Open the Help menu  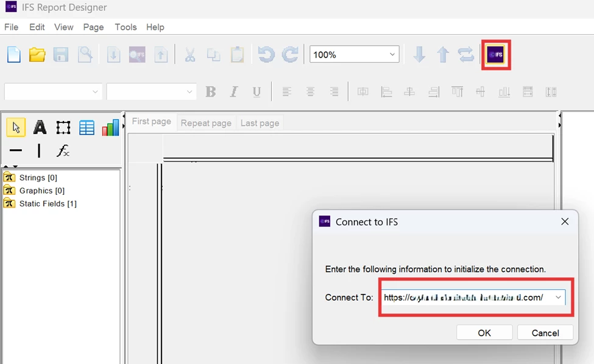click(155, 27)
